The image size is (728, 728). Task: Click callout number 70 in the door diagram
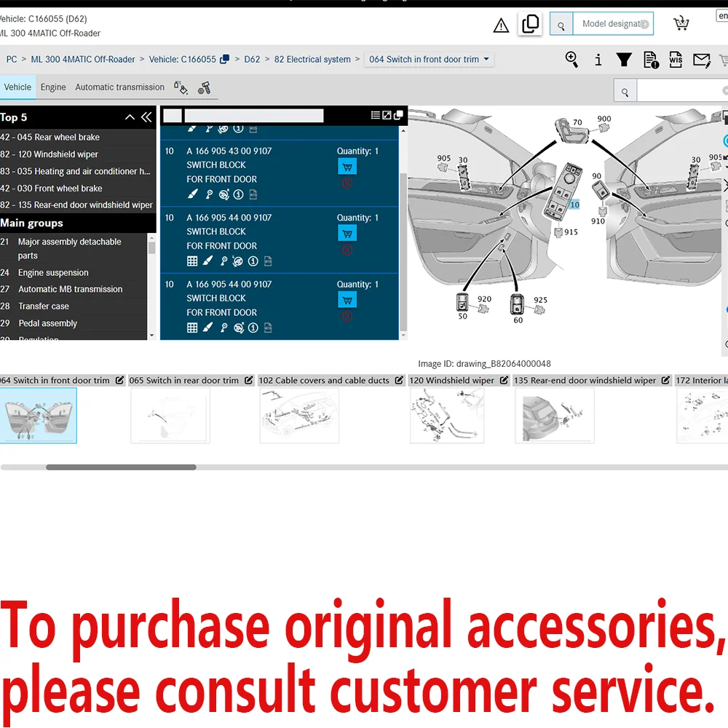tap(577, 122)
